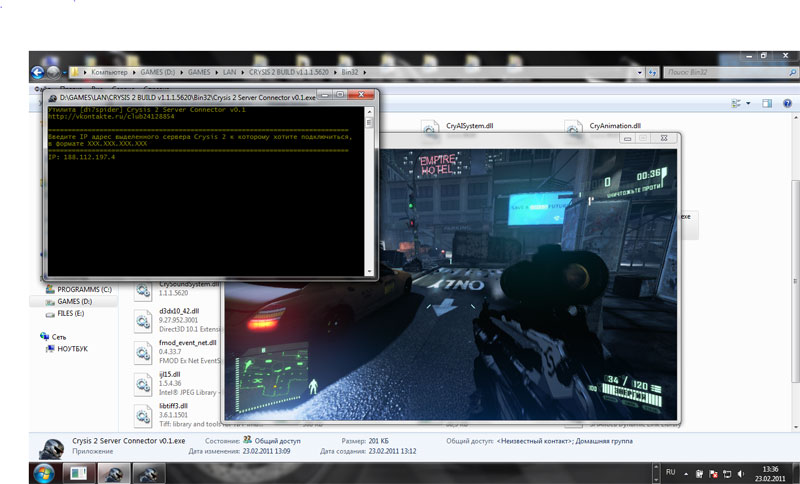Click the console scrollbar down arrow
The image size is (800, 484).
[369, 272]
